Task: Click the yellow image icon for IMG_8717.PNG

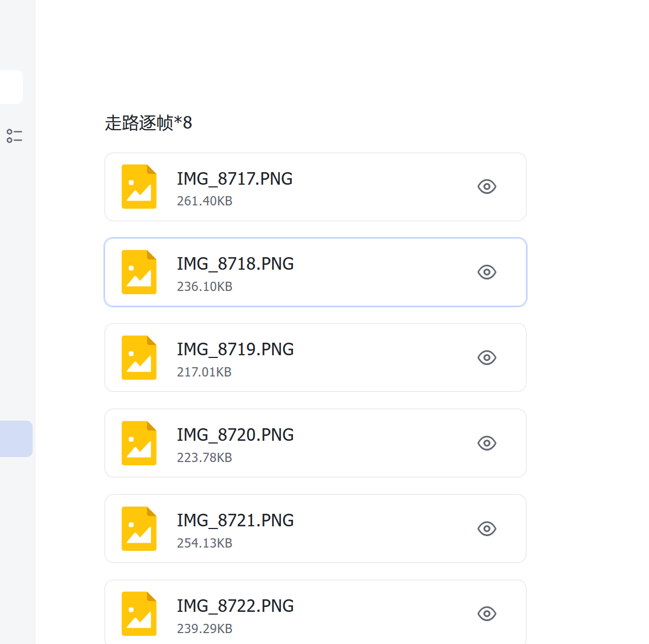Action: (139, 187)
